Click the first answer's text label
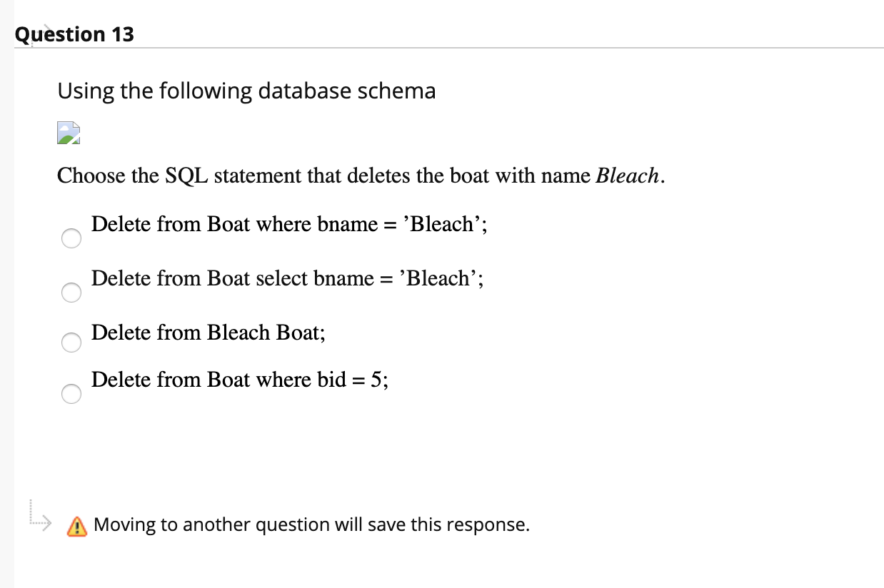 pos(288,224)
